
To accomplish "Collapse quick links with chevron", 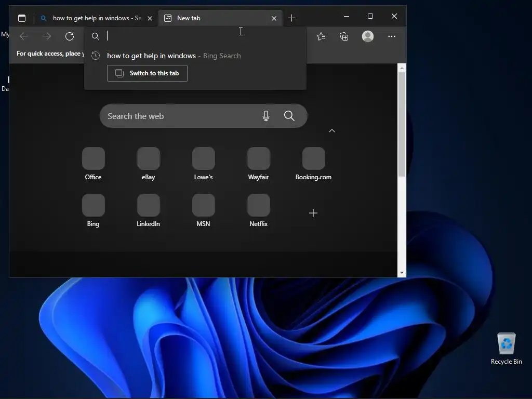I will pos(332,131).
